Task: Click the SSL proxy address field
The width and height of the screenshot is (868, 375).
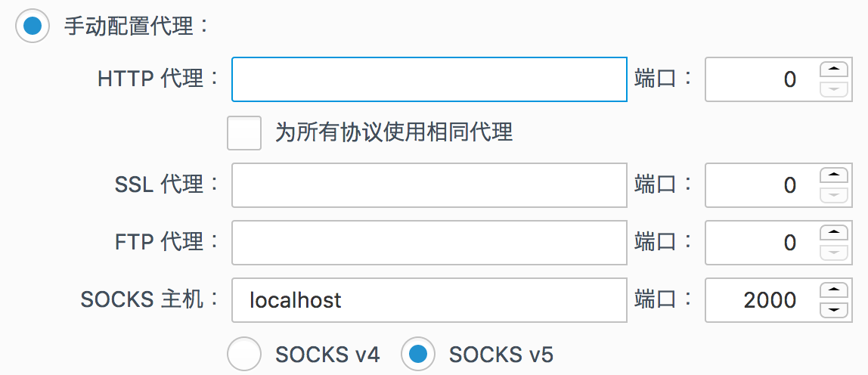Action: (429, 185)
